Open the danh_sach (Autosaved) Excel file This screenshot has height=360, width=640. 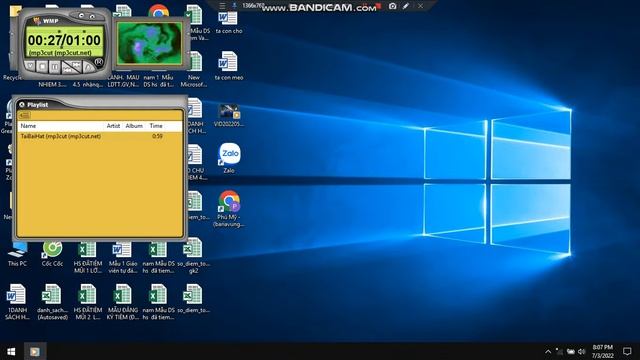[x=52, y=302]
